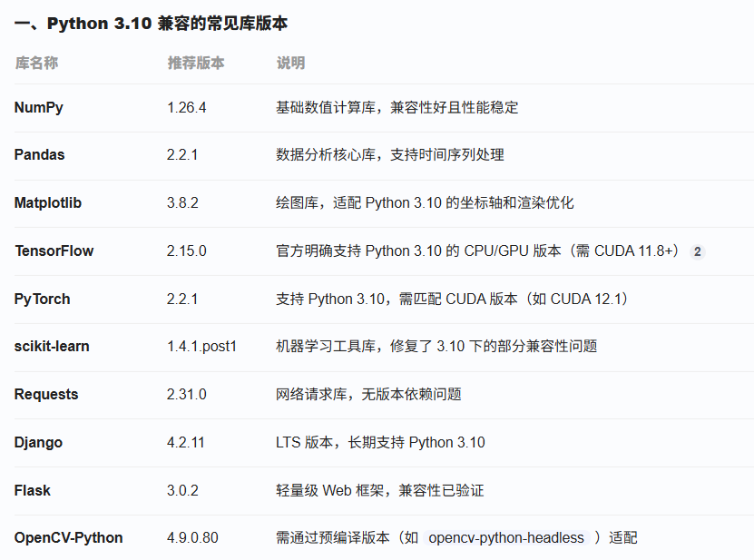Select the version '1.4.1.post1'
754x560 pixels.
click(x=202, y=346)
